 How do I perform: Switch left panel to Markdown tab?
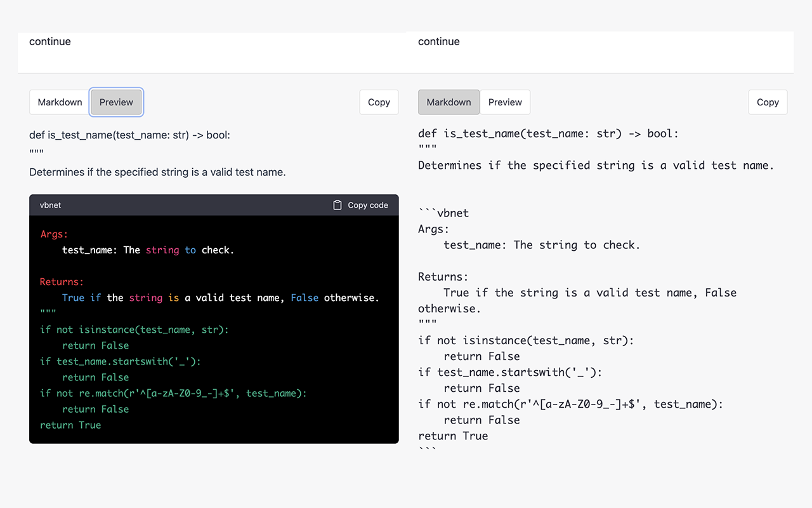click(x=60, y=102)
